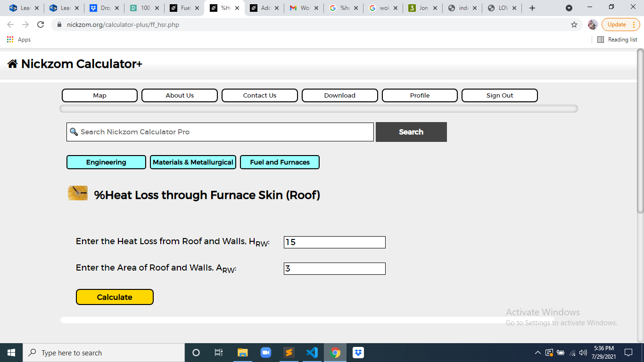Bookmark this page with the star icon
Viewport: 644px width, 362px height.
point(574,25)
